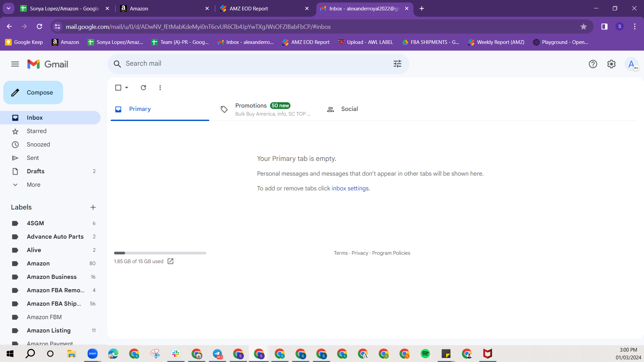
Task: Open the select dropdown arrow beside checkbox
Action: 127,87
